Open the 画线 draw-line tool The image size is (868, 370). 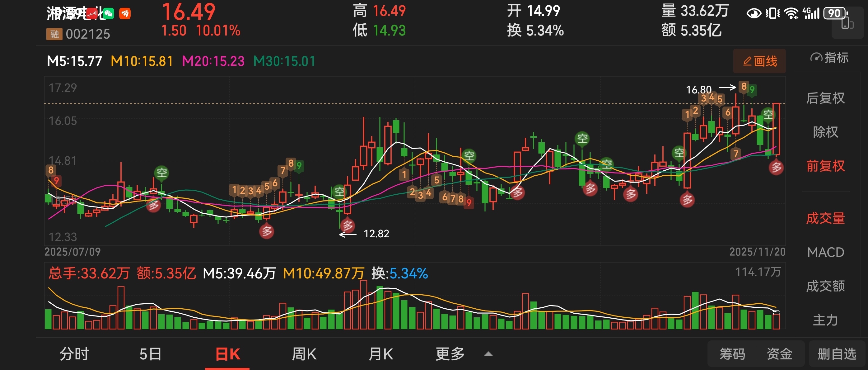[x=759, y=61]
